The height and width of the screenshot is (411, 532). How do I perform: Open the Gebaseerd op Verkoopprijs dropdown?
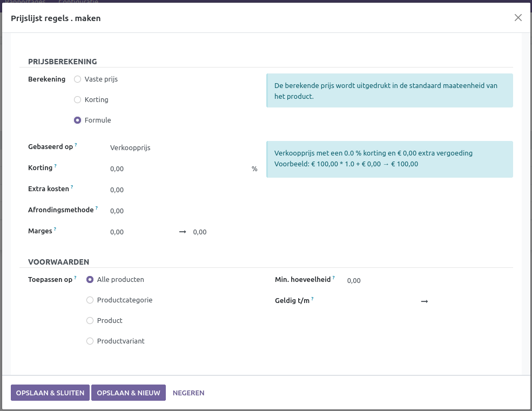click(x=178, y=147)
